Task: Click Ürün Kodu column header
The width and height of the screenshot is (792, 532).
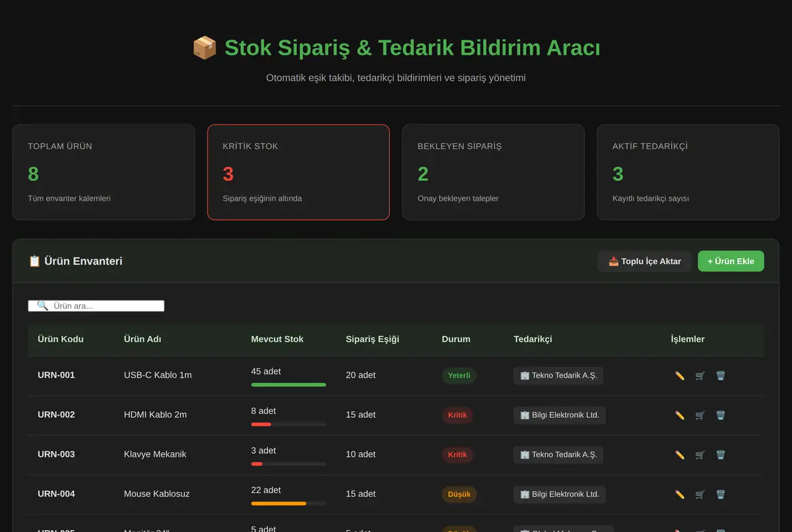Action: [61, 339]
